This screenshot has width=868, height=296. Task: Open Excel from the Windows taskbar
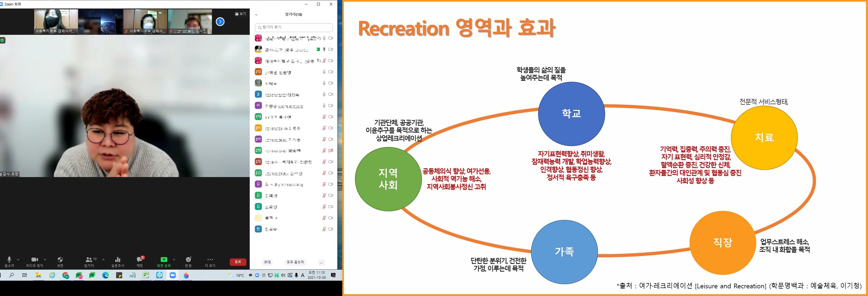(146, 275)
